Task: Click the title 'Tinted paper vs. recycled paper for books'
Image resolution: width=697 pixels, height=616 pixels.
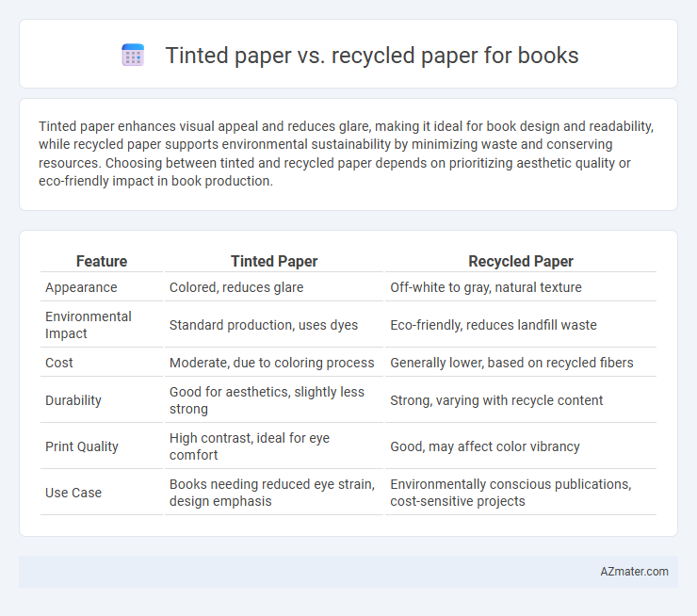Action: 372,56
